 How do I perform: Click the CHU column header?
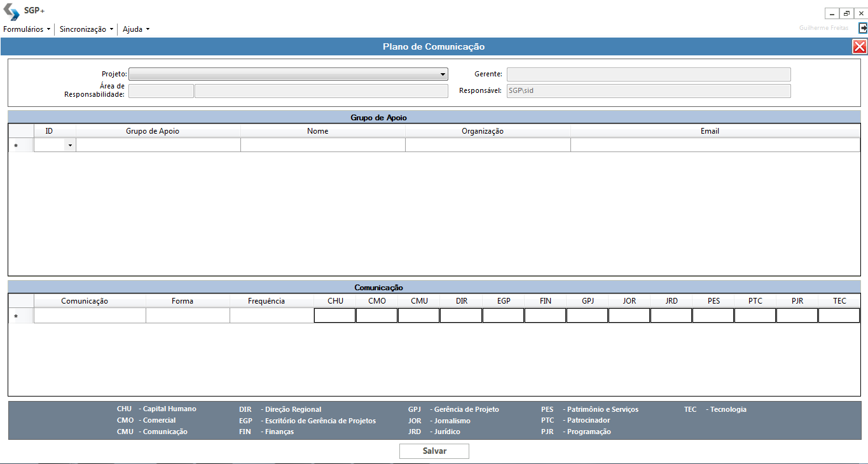(335, 301)
